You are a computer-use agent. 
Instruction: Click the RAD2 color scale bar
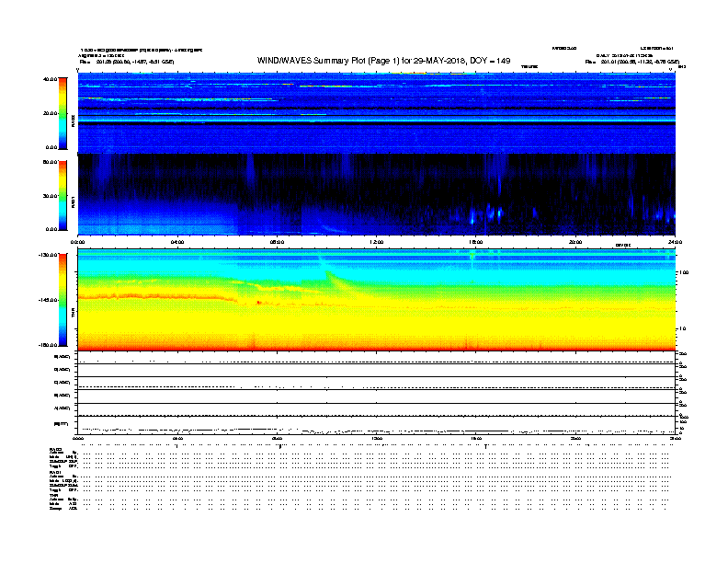pos(63,113)
